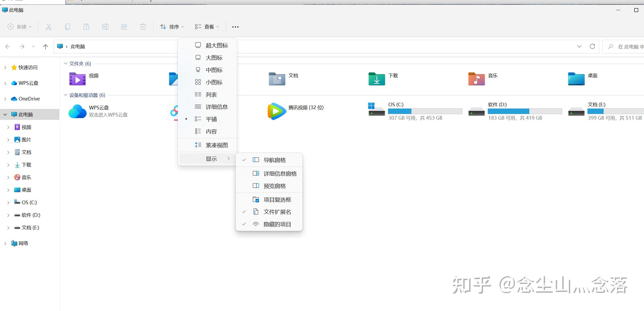This screenshot has width=644, height=311.
Task: Click the Refresh icon in address bar
Action: 592,47
